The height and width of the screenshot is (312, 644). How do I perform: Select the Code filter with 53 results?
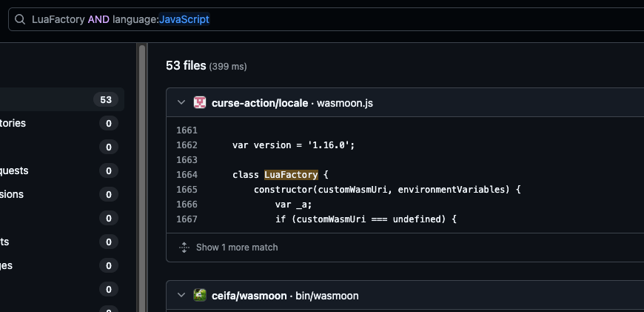[x=59, y=99]
